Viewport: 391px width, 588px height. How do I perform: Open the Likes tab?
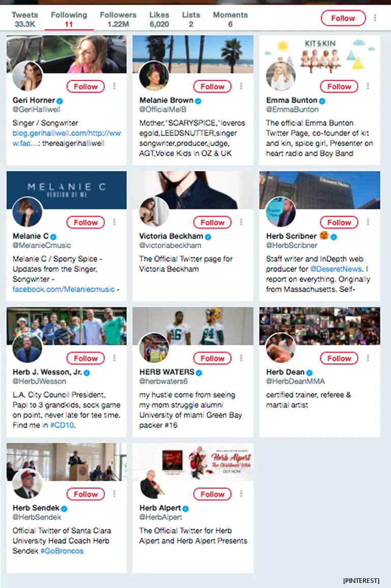(x=159, y=19)
